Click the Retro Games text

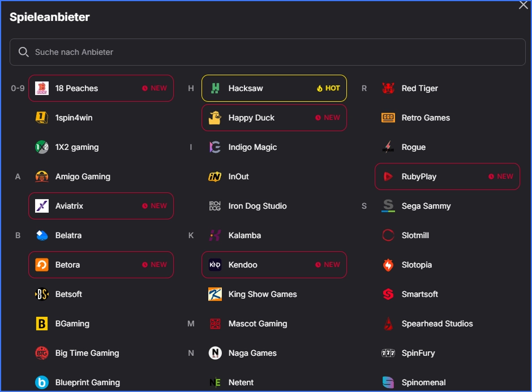click(x=426, y=118)
